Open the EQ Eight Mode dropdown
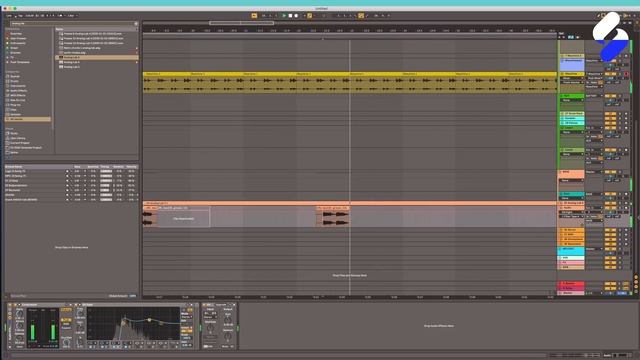 [x=186, y=317]
